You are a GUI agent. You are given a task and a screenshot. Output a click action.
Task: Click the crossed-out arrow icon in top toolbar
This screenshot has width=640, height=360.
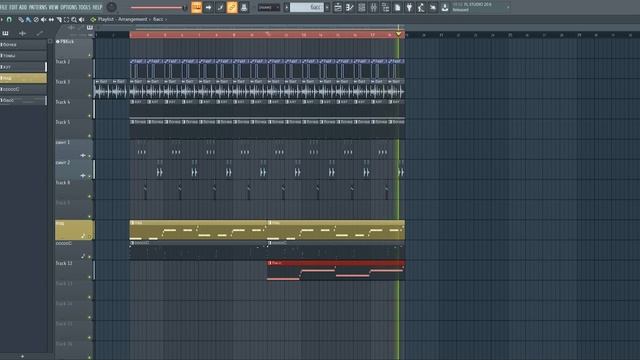point(433,7)
